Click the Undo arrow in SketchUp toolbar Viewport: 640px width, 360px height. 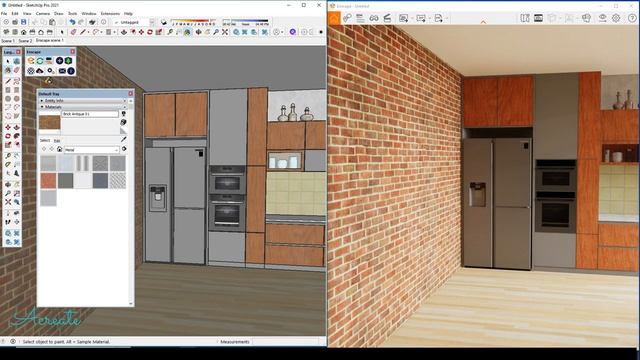72,22
